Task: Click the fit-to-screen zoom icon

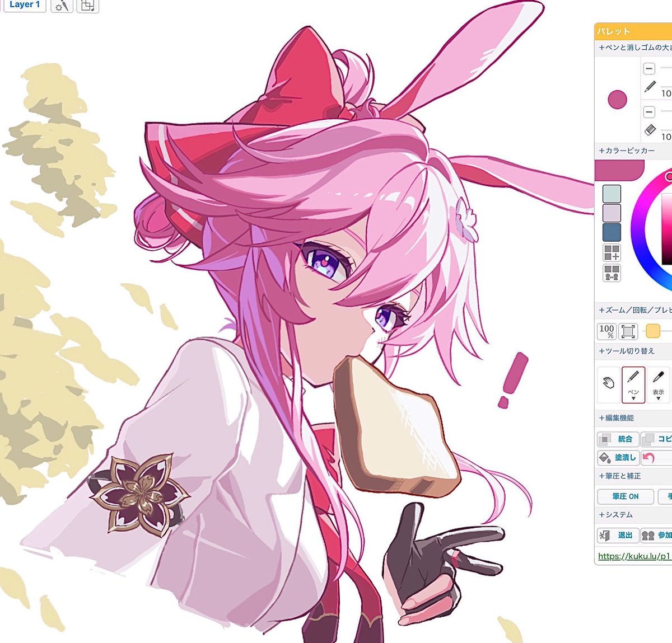Action: point(628,331)
